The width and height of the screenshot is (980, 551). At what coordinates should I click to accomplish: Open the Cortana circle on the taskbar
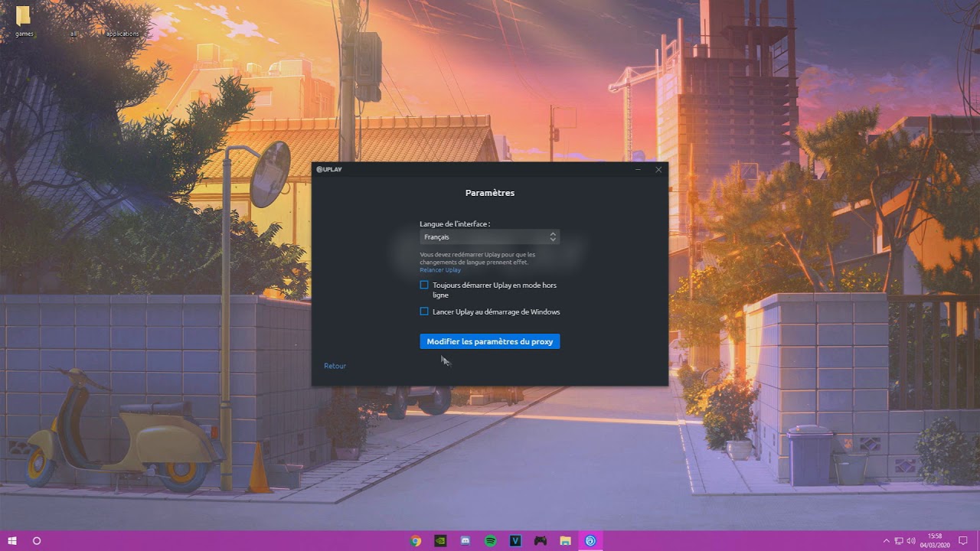coord(37,541)
